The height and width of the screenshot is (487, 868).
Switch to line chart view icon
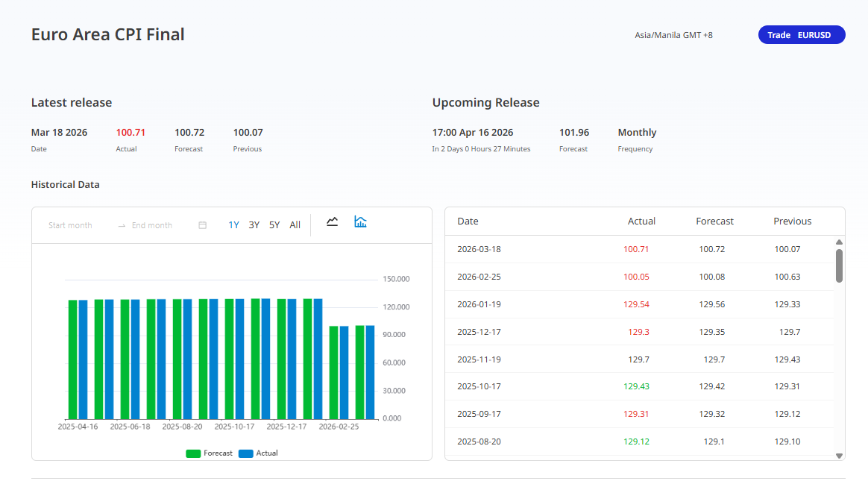[333, 221]
